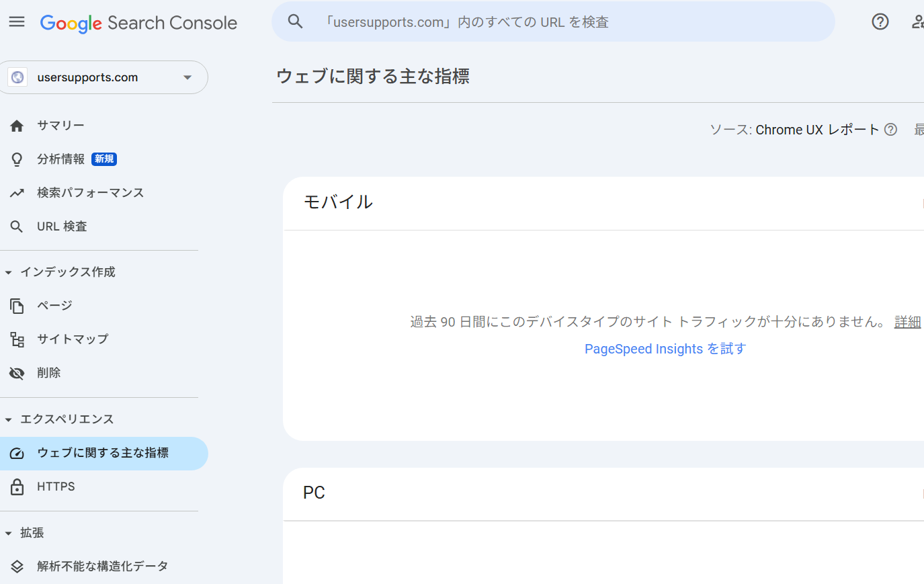Click the 詳細 link in mobile card

coord(907,322)
